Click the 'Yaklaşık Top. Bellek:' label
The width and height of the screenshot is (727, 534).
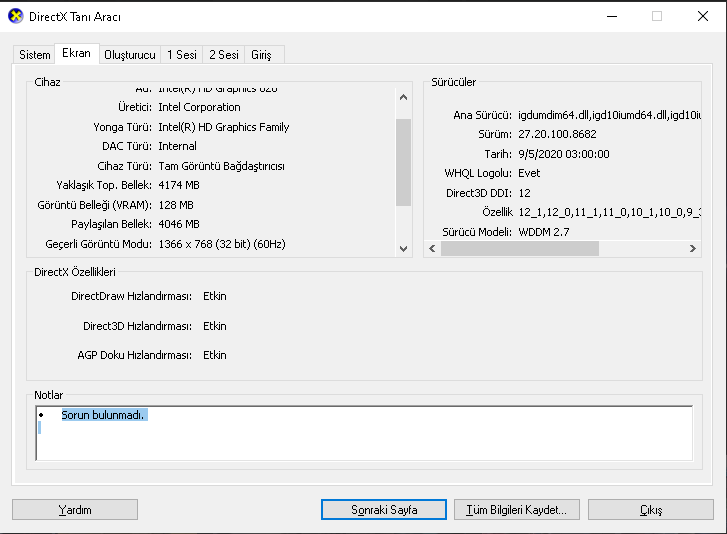click(104, 185)
